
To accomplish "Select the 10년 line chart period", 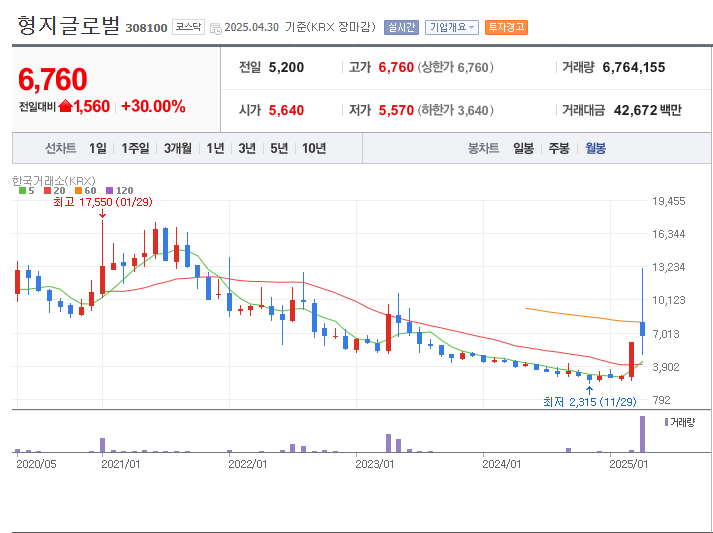I will point(314,148).
